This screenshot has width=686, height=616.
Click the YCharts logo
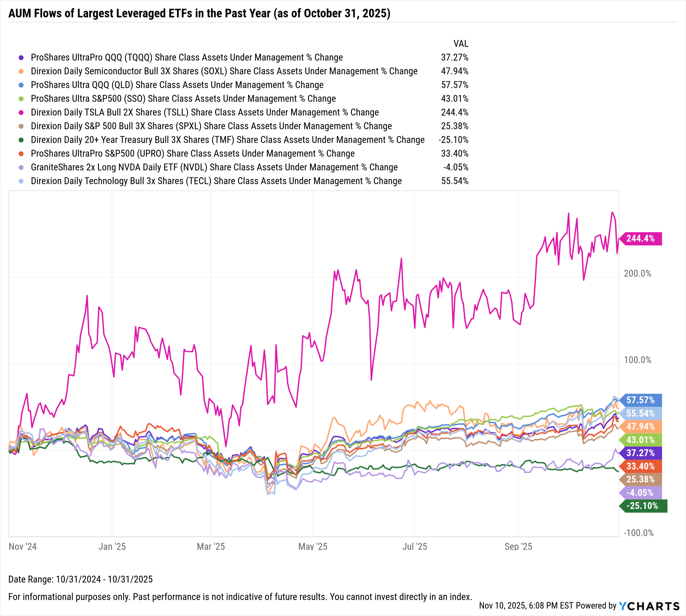click(649, 606)
